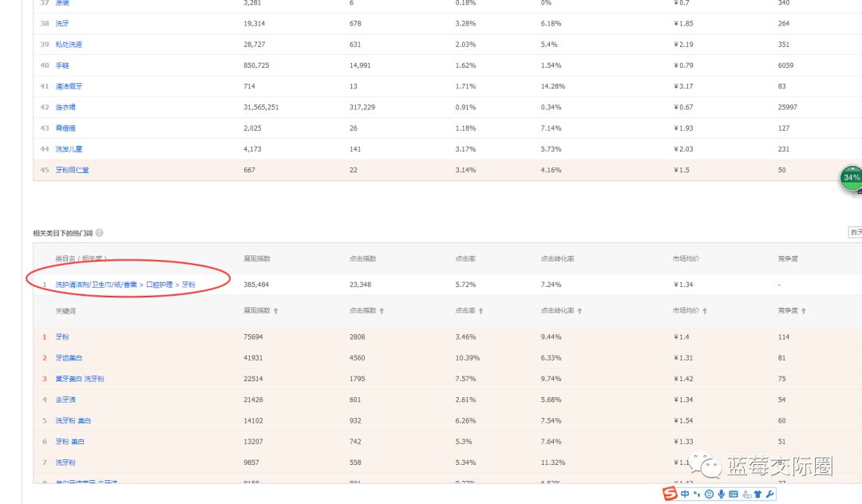Click the 关键词 column header
Image resolution: width=862 pixels, height=504 pixels.
[65, 311]
